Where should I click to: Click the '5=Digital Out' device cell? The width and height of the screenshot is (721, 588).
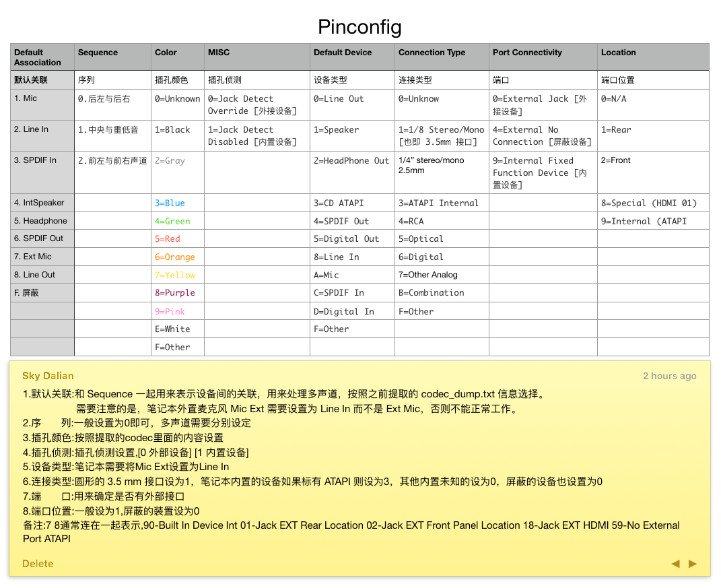click(352, 239)
